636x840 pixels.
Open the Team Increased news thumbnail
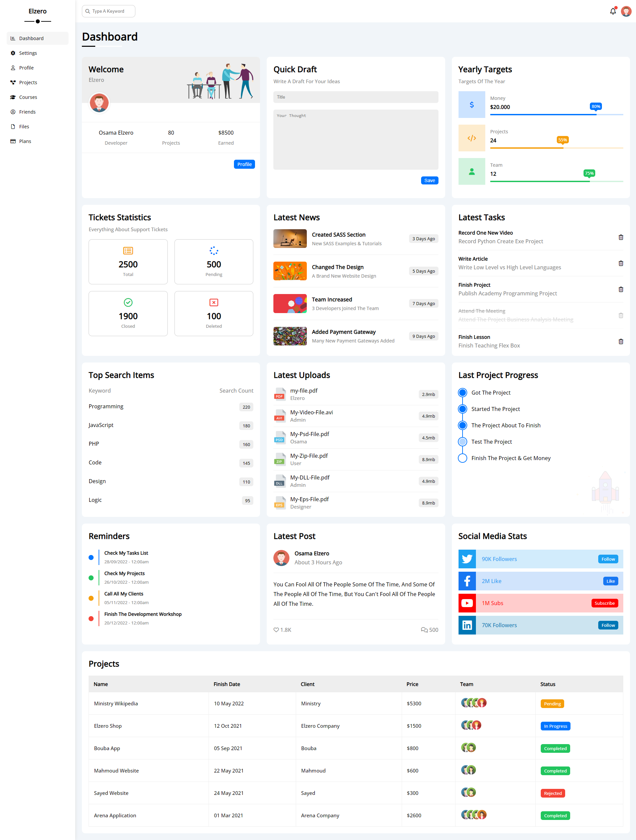point(290,303)
